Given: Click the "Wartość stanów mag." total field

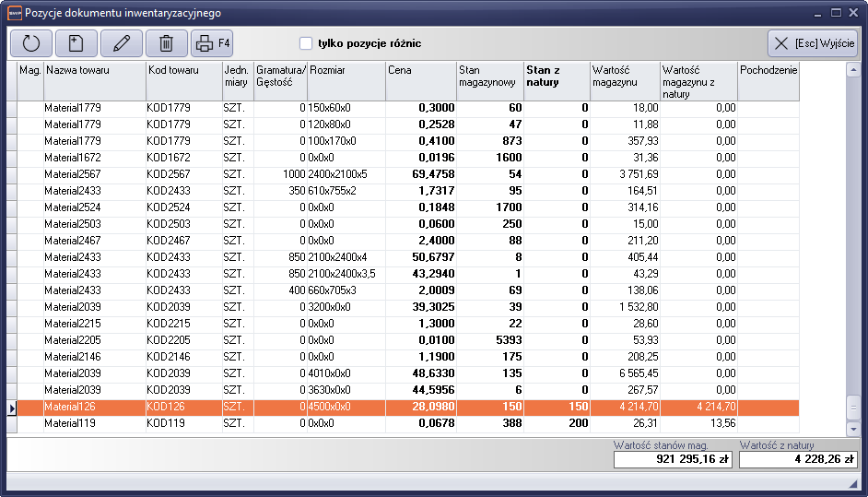Looking at the screenshot, I should [673, 459].
